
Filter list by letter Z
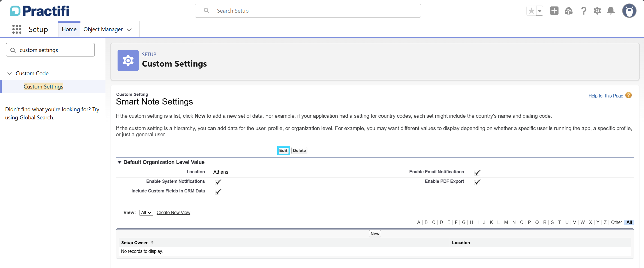tap(605, 222)
